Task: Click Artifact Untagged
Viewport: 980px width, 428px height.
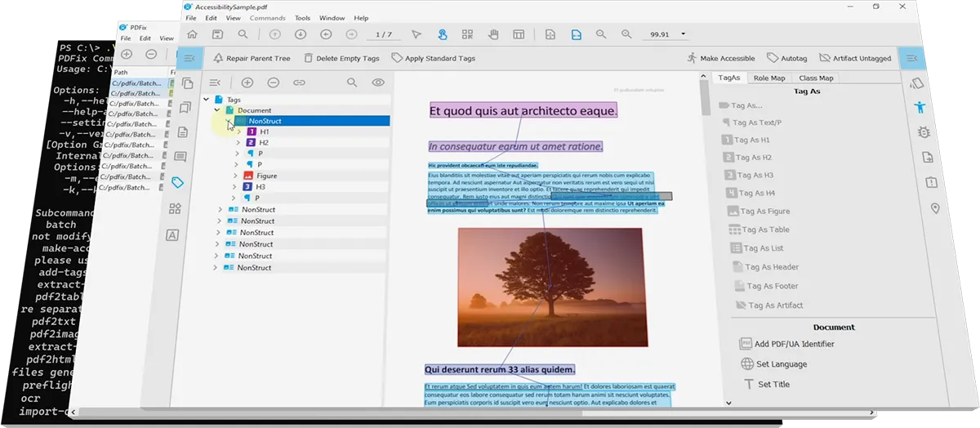Action: (x=855, y=58)
